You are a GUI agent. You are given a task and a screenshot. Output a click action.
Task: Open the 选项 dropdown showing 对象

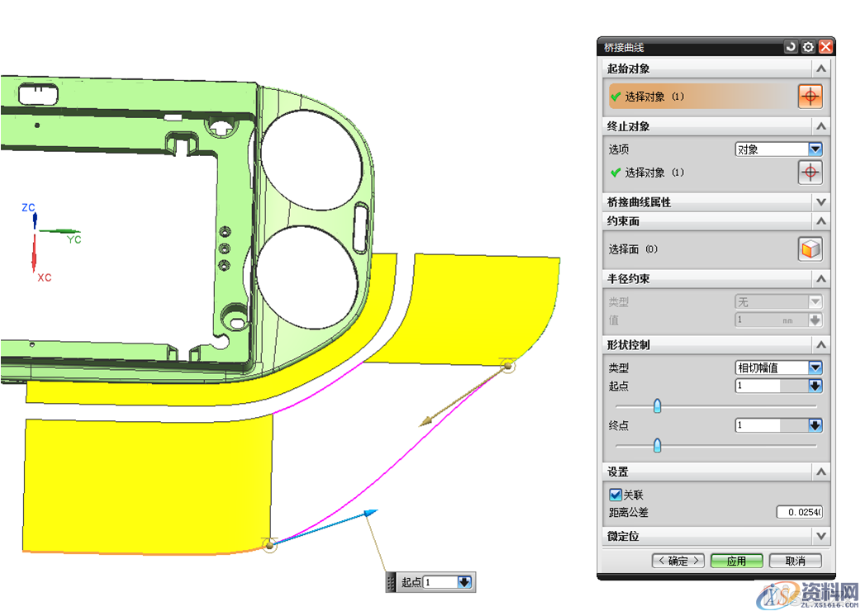point(815,149)
